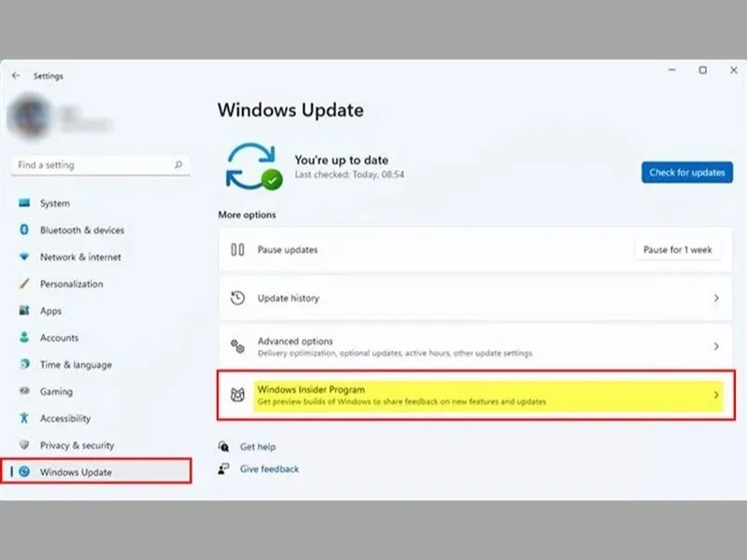Go to Network & internet
747x560 pixels.
[x=80, y=258]
